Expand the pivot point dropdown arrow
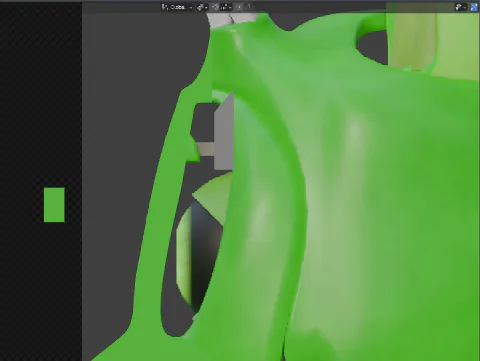 pyautogui.click(x=206, y=7)
